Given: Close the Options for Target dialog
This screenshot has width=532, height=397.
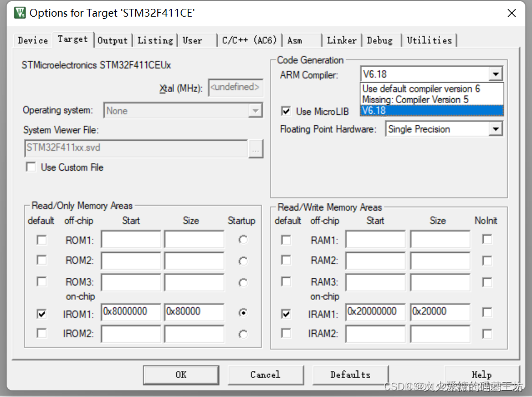Looking at the screenshot, I should coord(511,13).
